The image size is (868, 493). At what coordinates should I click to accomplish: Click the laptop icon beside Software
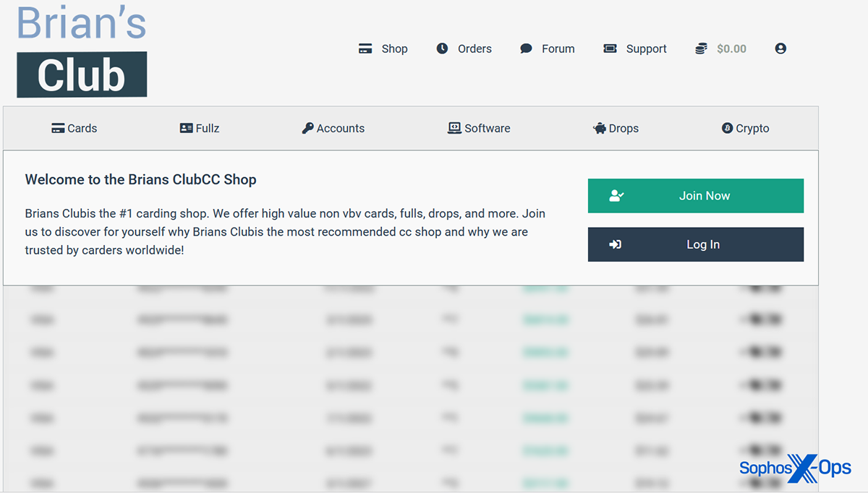(x=454, y=128)
